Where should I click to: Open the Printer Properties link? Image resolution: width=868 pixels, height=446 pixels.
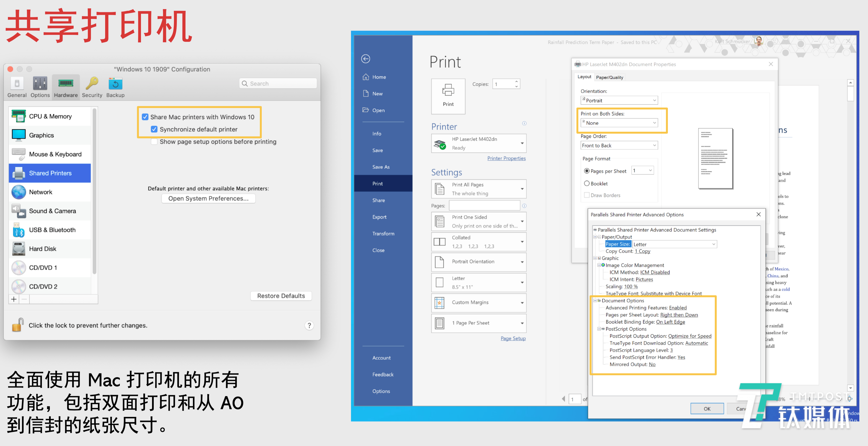point(506,158)
